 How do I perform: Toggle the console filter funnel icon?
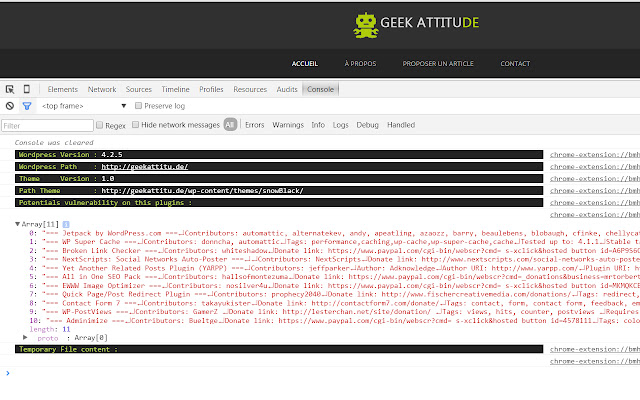point(27,106)
